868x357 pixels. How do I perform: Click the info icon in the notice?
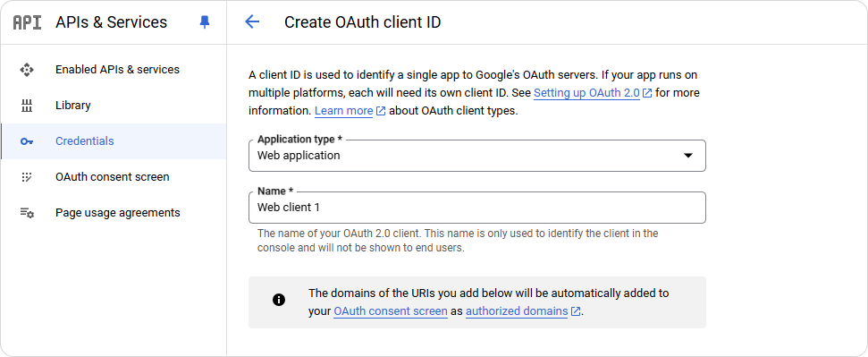[x=279, y=301]
